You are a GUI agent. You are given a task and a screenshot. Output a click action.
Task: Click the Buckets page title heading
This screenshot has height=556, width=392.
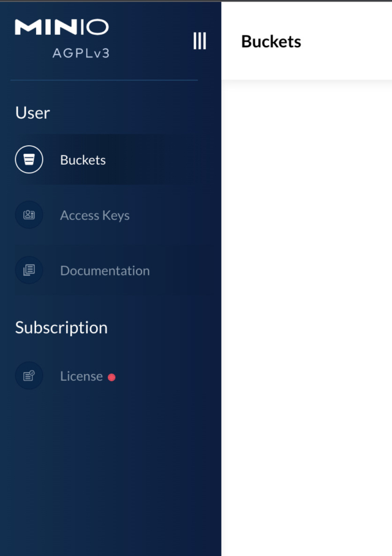(x=271, y=42)
